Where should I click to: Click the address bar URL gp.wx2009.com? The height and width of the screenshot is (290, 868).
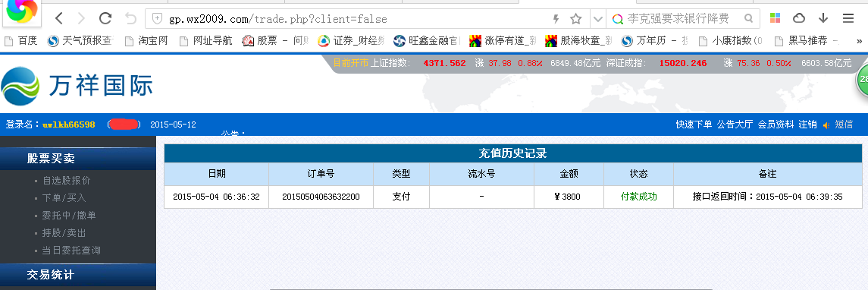[x=278, y=19]
